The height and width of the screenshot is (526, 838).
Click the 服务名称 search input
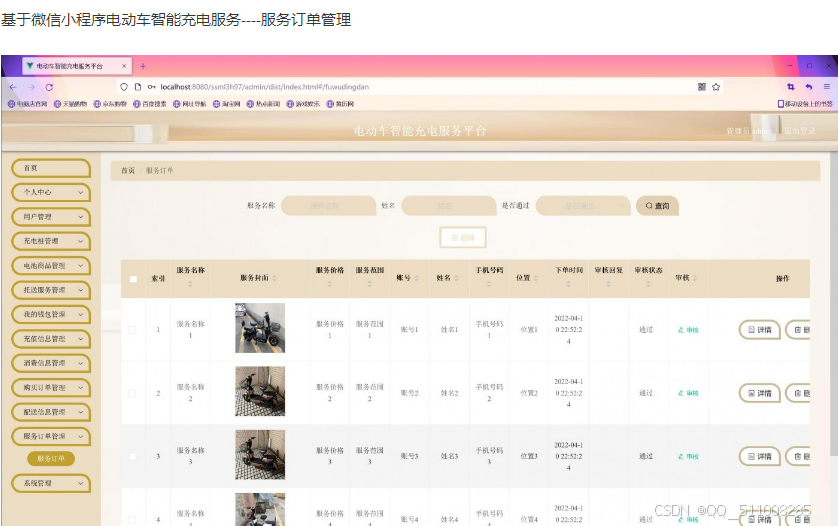coord(328,206)
